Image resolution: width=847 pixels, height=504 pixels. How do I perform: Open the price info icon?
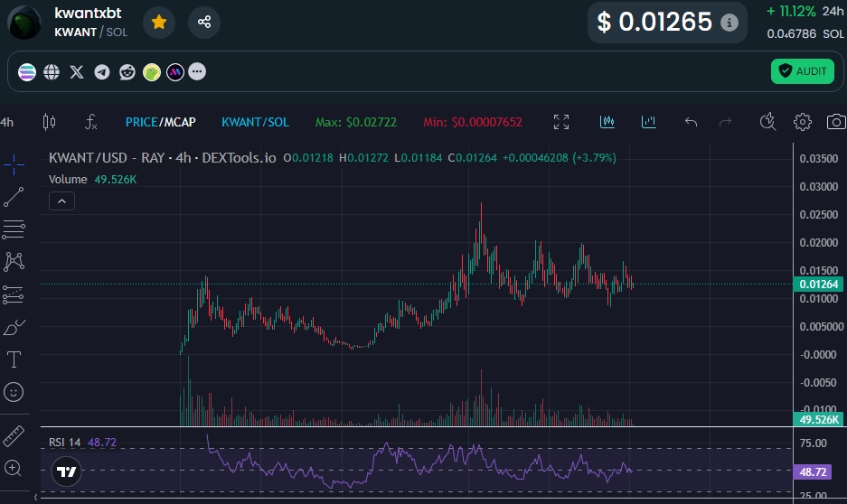point(729,23)
